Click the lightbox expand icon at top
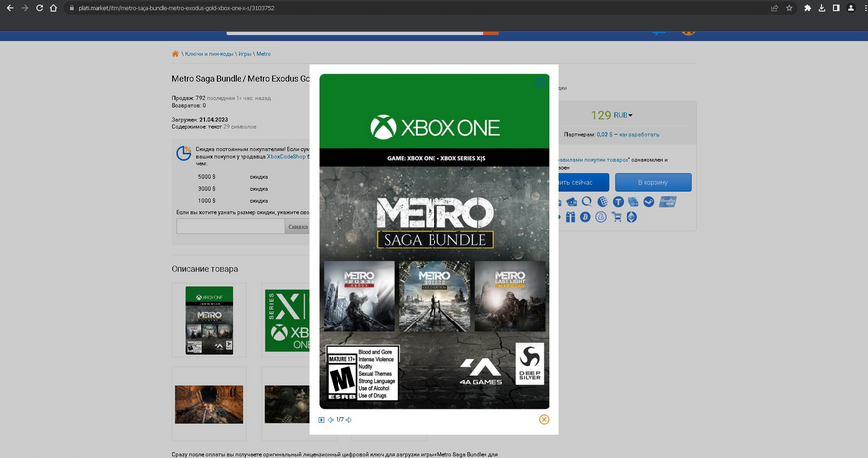Image resolution: width=868 pixels, height=458 pixels. (540, 83)
